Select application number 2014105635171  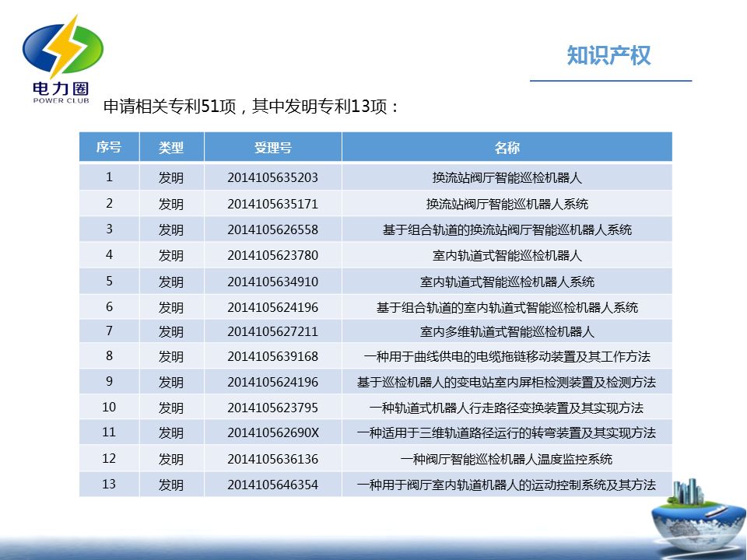[x=272, y=204]
